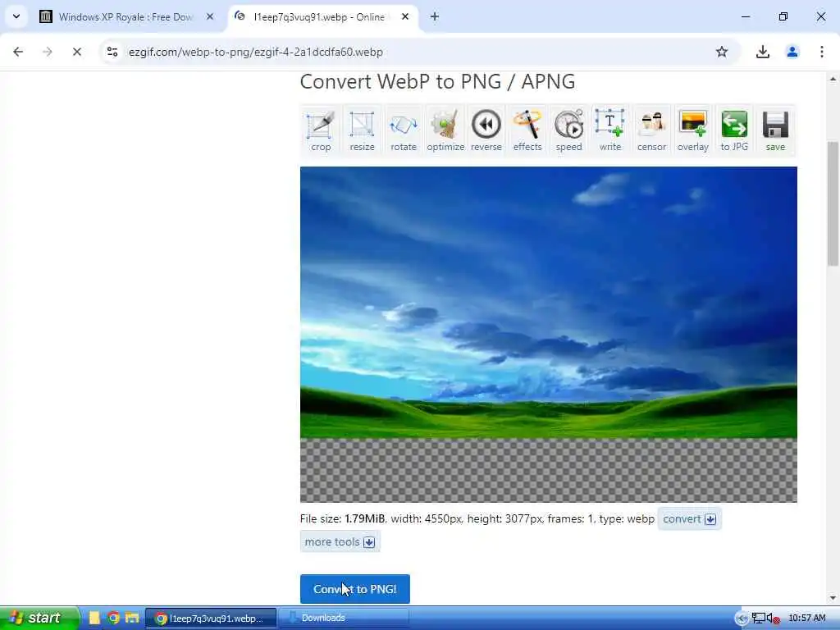Image resolution: width=840 pixels, height=630 pixels.
Task: Click the page vertical scrollbar thumb
Action: (x=833, y=203)
